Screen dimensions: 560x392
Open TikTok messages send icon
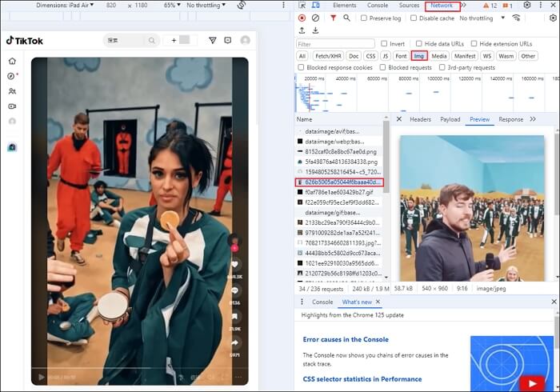tap(213, 40)
